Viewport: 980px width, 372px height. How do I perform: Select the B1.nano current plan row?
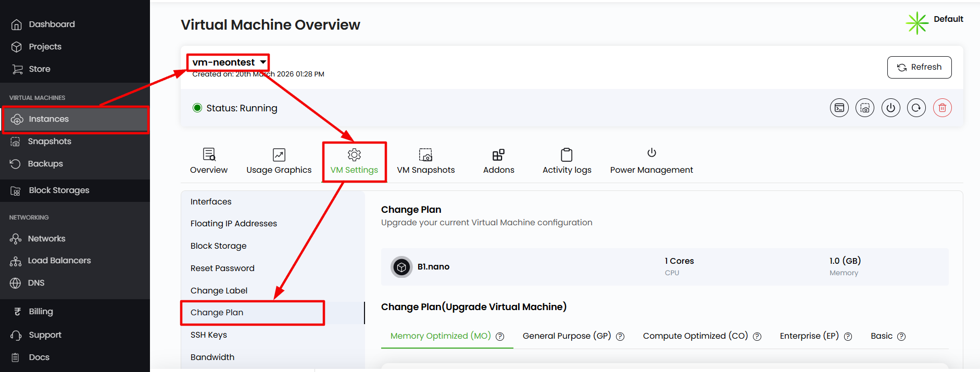tap(664, 267)
